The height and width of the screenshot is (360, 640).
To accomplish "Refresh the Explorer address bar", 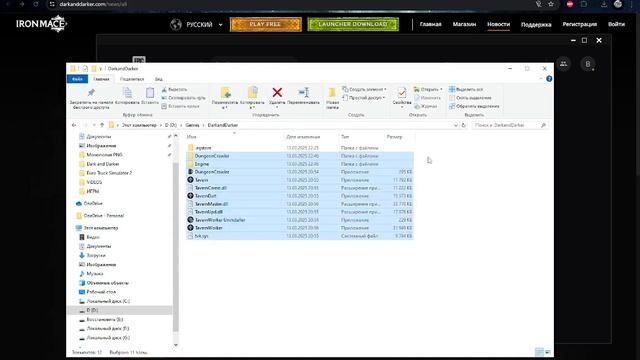I will [x=464, y=125].
